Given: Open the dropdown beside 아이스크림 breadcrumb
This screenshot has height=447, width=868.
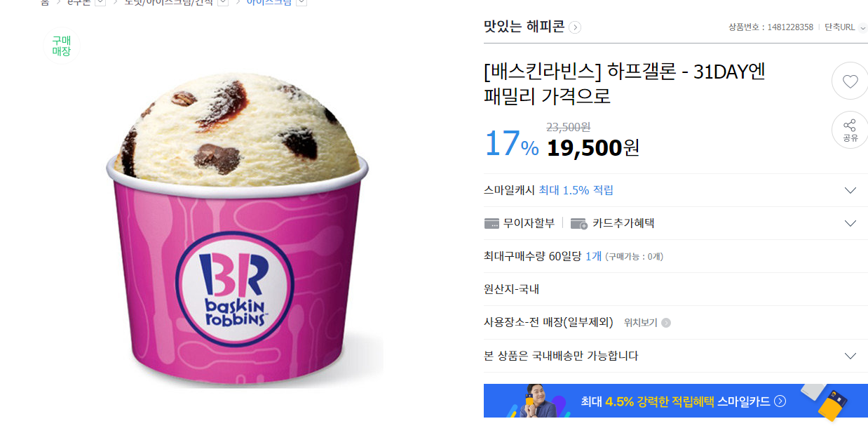Looking at the screenshot, I should 301,2.
